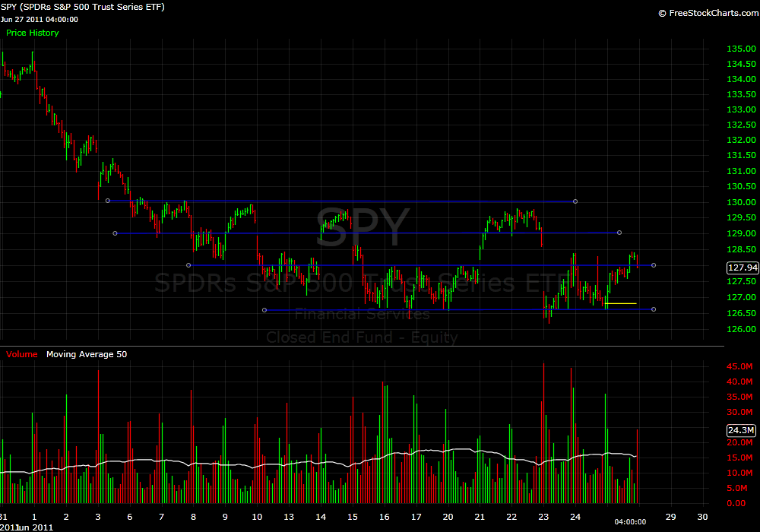The height and width of the screenshot is (532, 760).
Task: Select the June 8 date axis label
Action: 193,517
